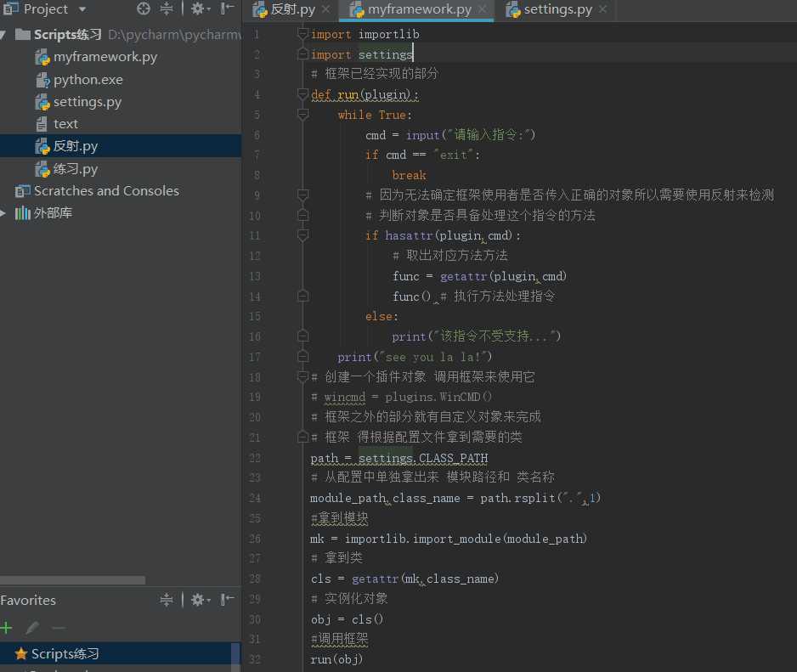Click collapse all icon in Project toolbar

coord(167,8)
